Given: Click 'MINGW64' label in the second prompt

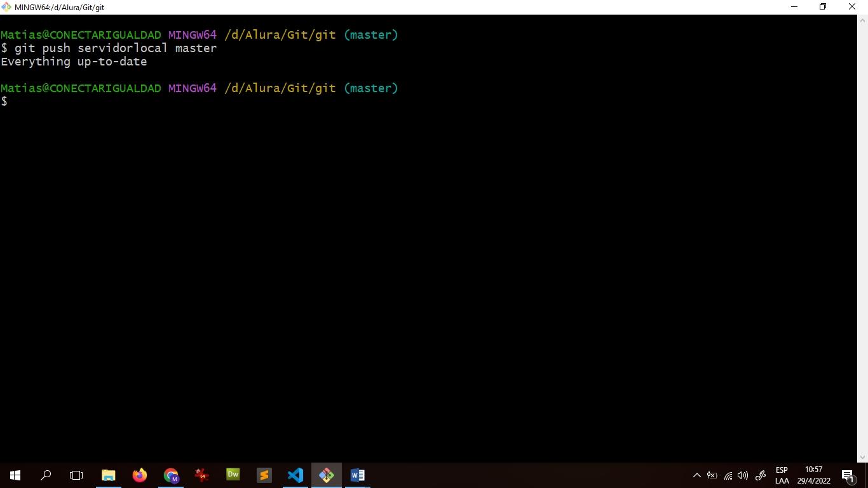Looking at the screenshot, I should point(193,88).
